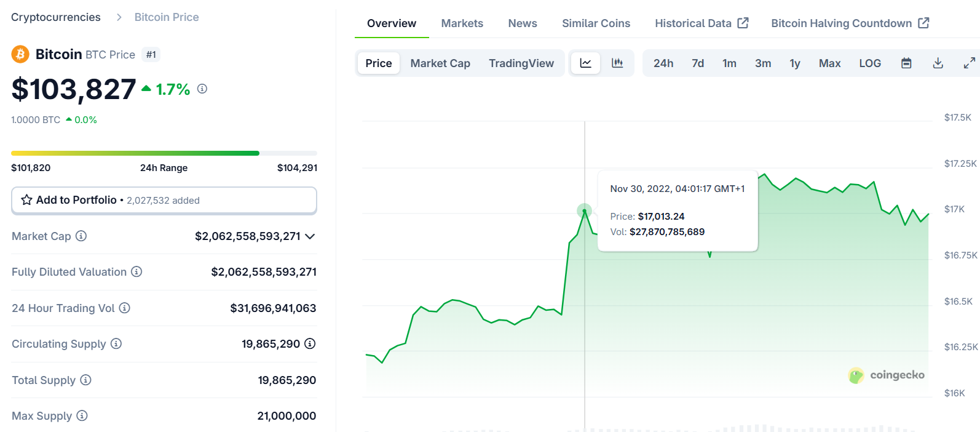980x432 pixels.
Task: Switch to candlestick chart icon
Action: click(617, 63)
